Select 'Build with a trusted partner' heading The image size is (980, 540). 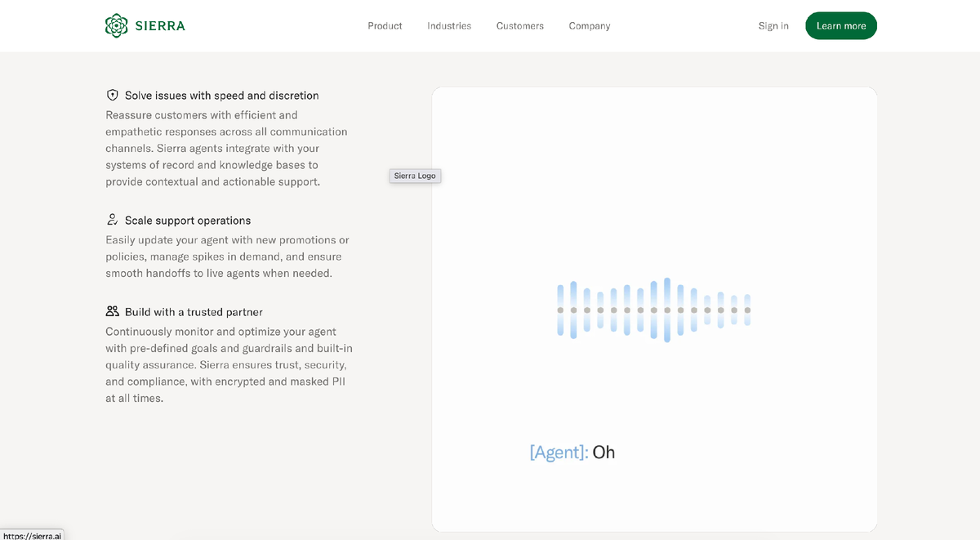click(x=194, y=312)
